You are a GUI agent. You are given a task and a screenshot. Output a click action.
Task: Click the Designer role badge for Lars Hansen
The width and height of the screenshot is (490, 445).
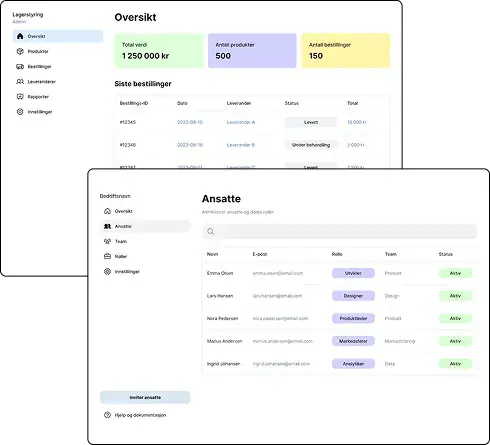click(x=353, y=296)
